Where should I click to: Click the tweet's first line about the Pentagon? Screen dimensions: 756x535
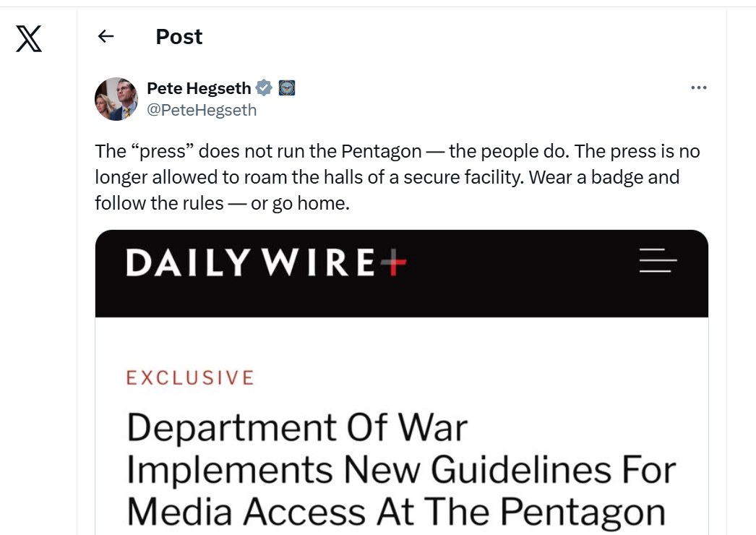[398, 152]
